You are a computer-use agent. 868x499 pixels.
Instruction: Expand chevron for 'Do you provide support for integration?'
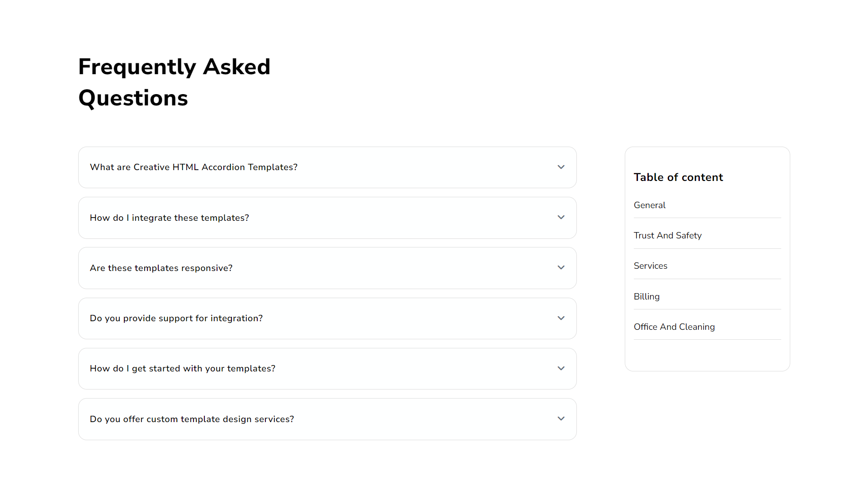tap(561, 318)
